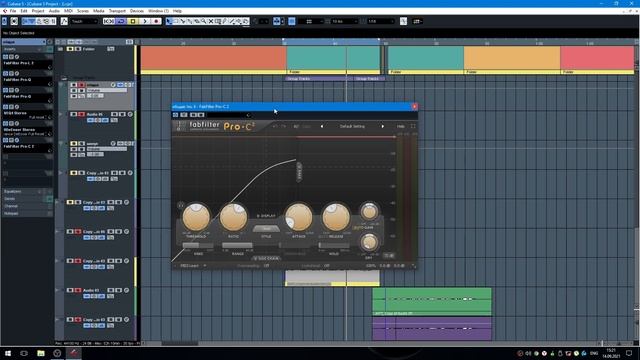Open the Transport menu

tap(117, 11)
